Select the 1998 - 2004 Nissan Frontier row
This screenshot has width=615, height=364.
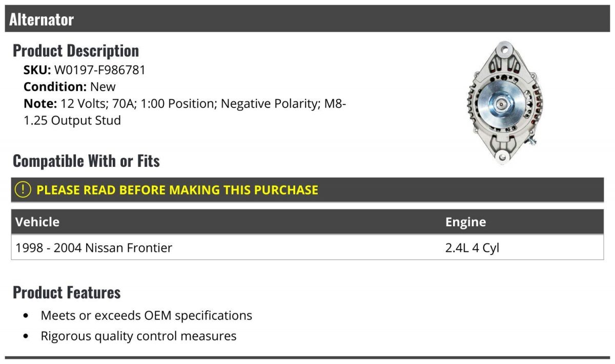point(307,248)
